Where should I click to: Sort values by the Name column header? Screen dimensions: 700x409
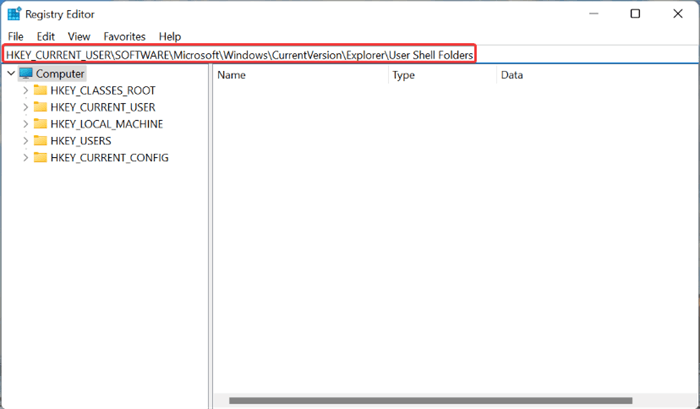click(x=301, y=75)
